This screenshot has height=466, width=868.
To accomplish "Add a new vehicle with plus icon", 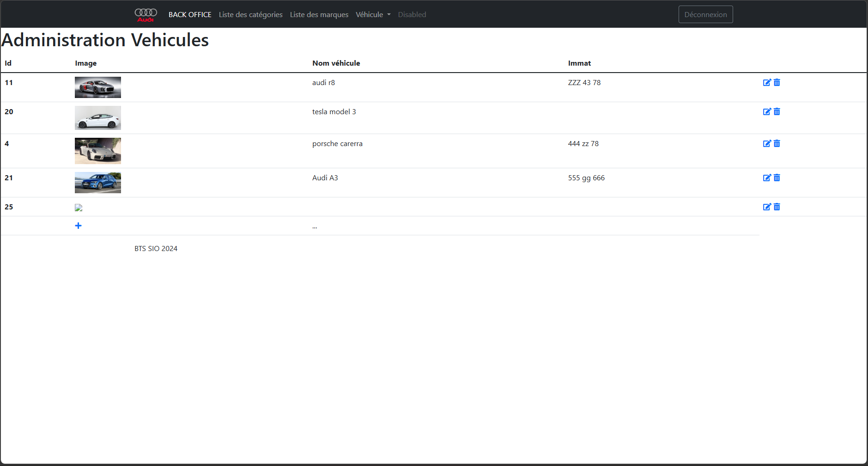I will [78, 226].
